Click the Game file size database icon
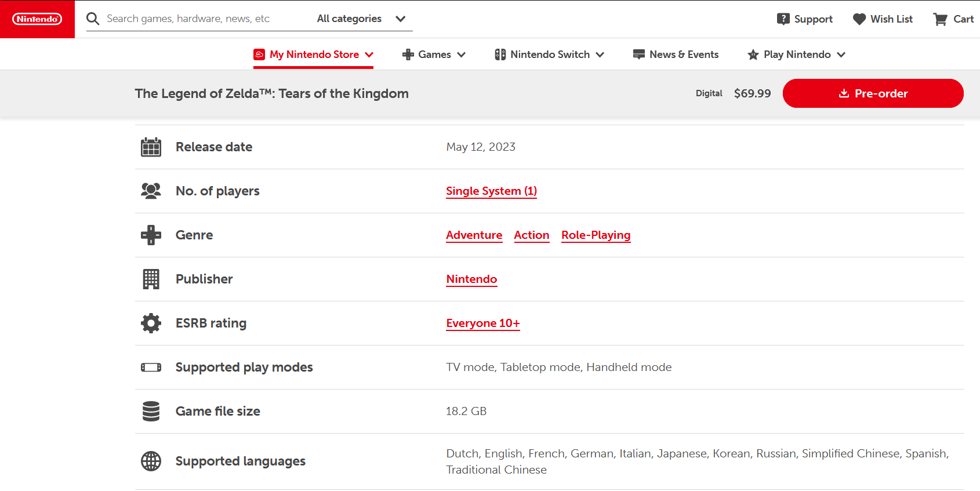The width and height of the screenshot is (980, 491). pos(151,411)
